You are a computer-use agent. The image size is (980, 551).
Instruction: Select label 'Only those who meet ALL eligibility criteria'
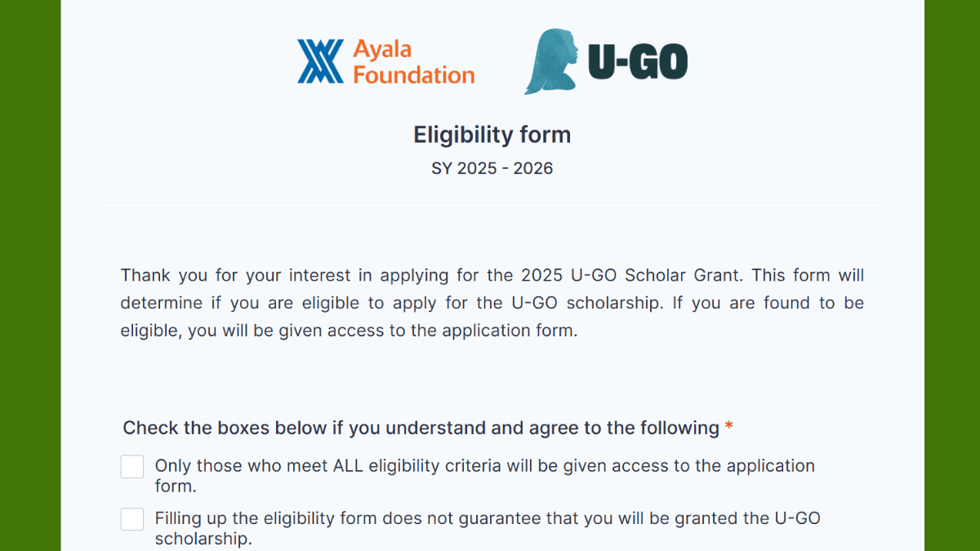pyautogui.click(x=485, y=476)
